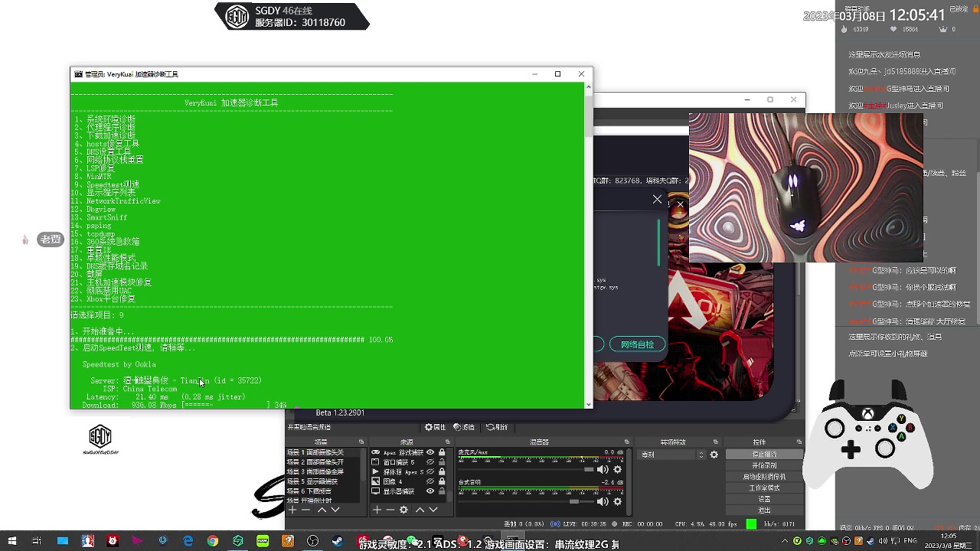
Task: Move selected scene down
Action: [x=335, y=510]
